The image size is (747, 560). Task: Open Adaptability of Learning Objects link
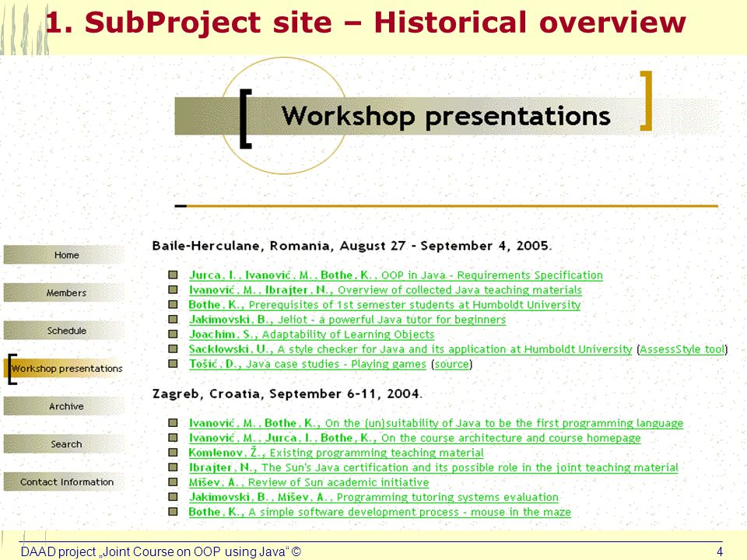(x=311, y=334)
